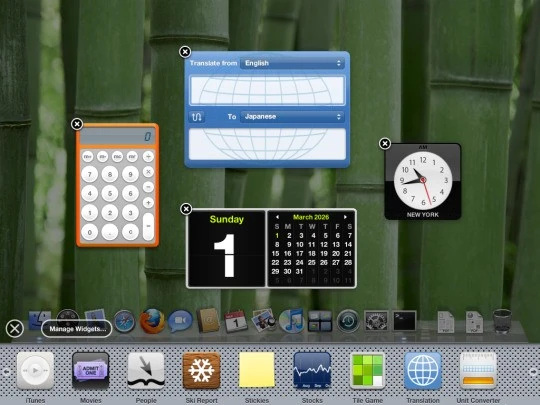Open the Ski Report widget snowflake icon
This screenshot has width=540, height=405.
tap(201, 371)
